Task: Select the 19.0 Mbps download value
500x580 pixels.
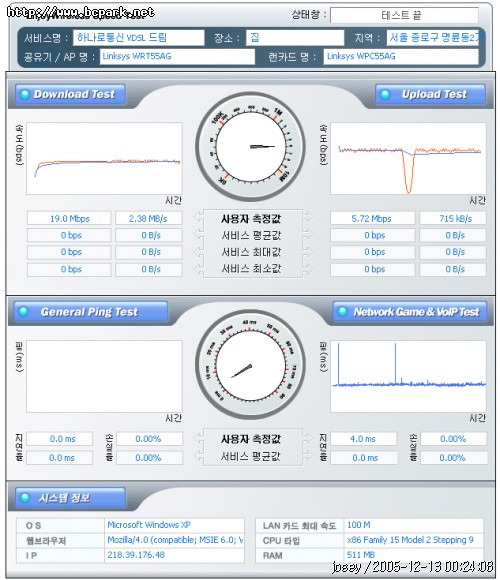Action: point(69,218)
